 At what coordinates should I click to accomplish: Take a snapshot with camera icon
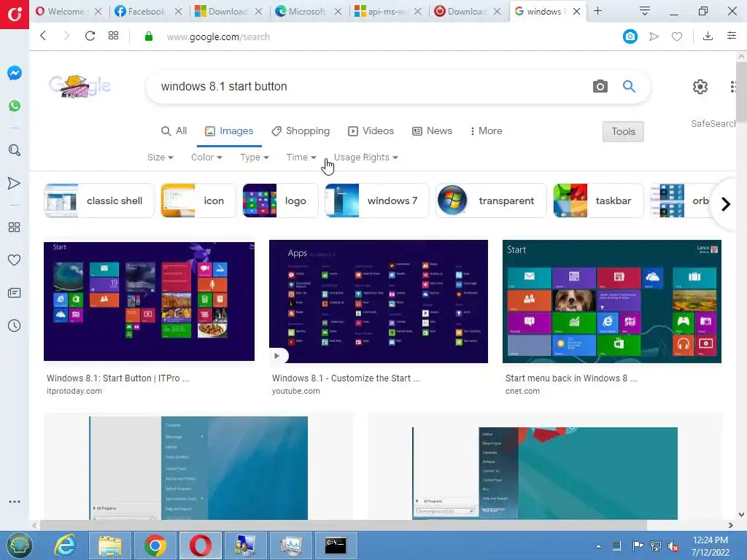(630, 36)
